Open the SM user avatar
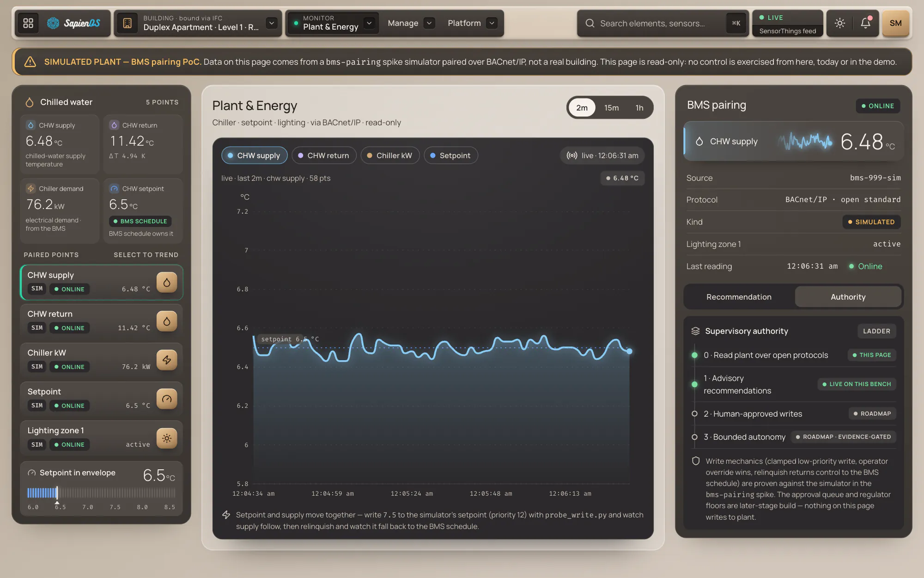The width and height of the screenshot is (924, 578). [895, 23]
